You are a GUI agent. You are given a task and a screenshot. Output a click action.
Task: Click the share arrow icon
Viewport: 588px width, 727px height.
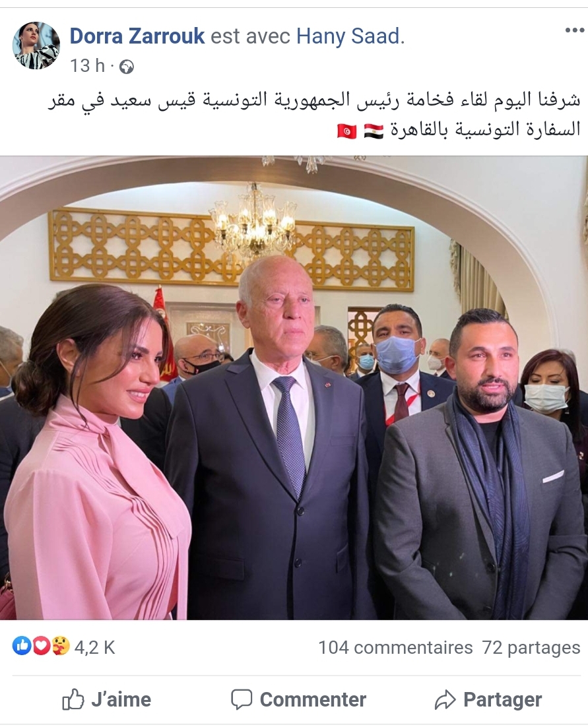[445, 700]
